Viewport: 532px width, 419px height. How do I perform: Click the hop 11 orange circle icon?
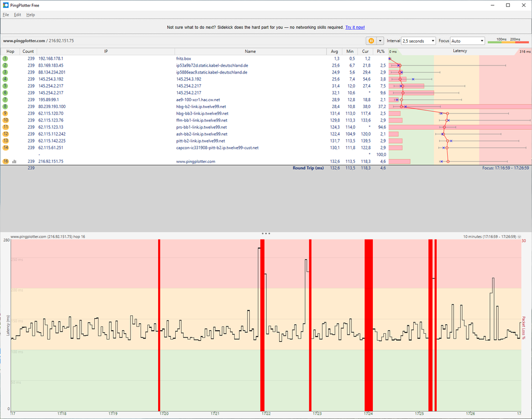[5, 127]
